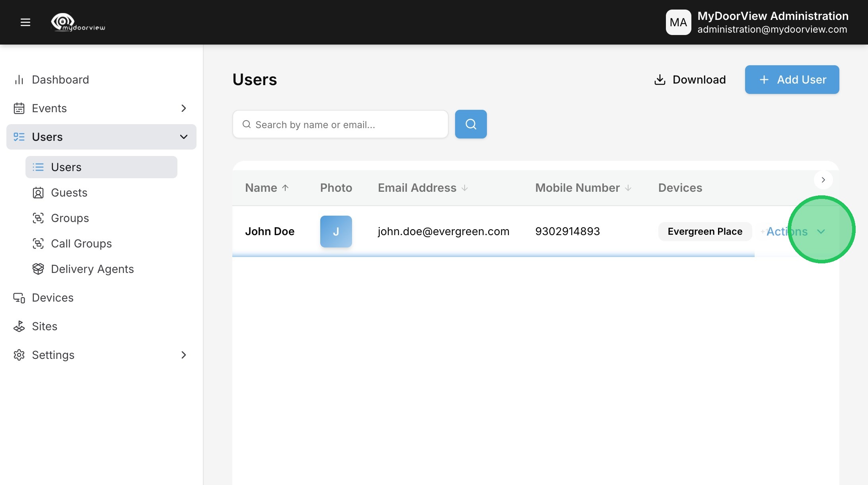Click the blue search magnifier button
The height and width of the screenshot is (485, 868).
(x=471, y=124)
